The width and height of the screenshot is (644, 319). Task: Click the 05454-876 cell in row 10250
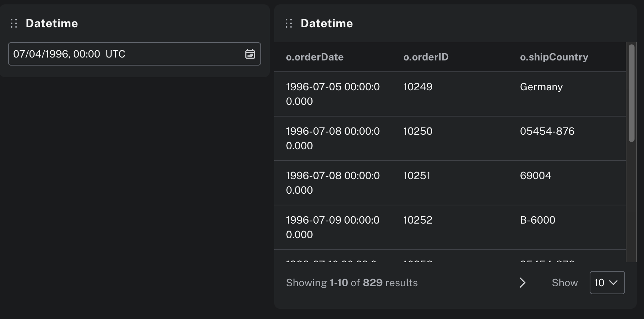tap(547, 131)
